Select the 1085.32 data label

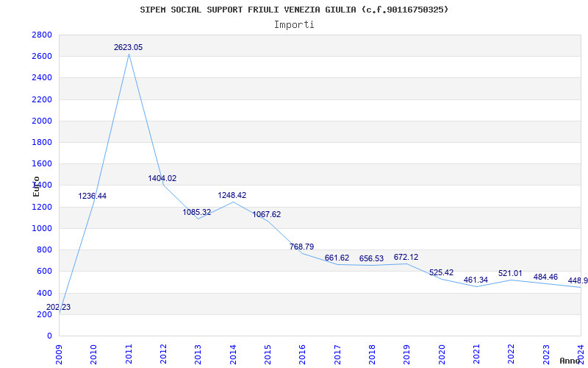pos(197,212)
